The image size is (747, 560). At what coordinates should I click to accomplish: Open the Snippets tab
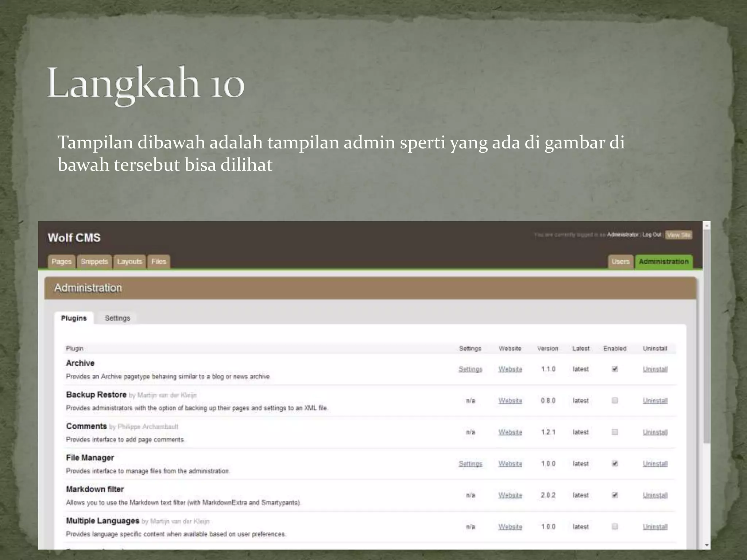tap(94, 261)
